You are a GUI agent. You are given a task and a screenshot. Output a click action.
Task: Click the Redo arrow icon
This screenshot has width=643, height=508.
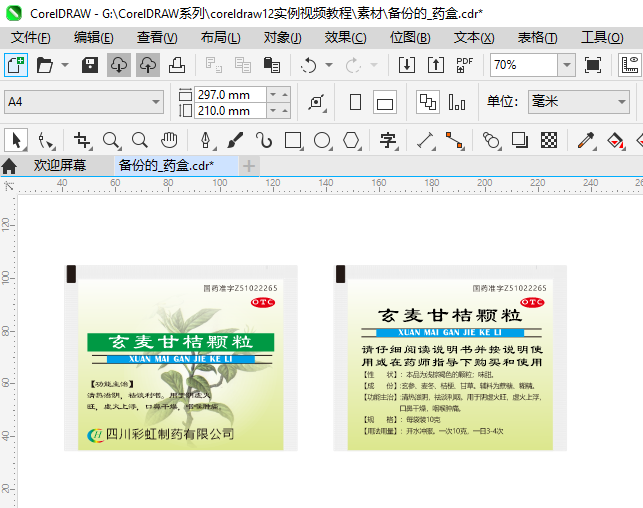pos(353,65)
